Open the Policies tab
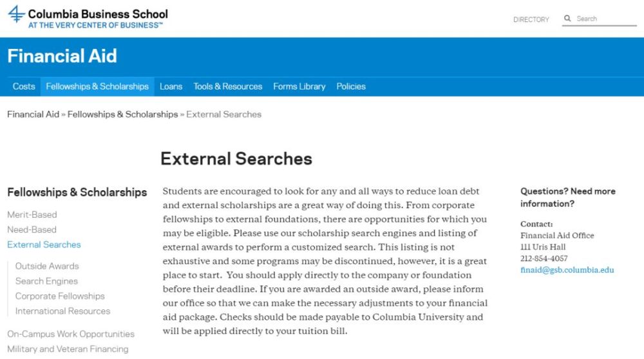 click(351, 86)
